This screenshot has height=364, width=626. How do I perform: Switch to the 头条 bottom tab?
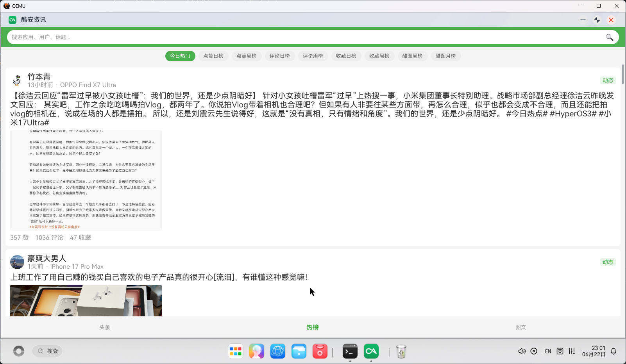coord(105,327)
